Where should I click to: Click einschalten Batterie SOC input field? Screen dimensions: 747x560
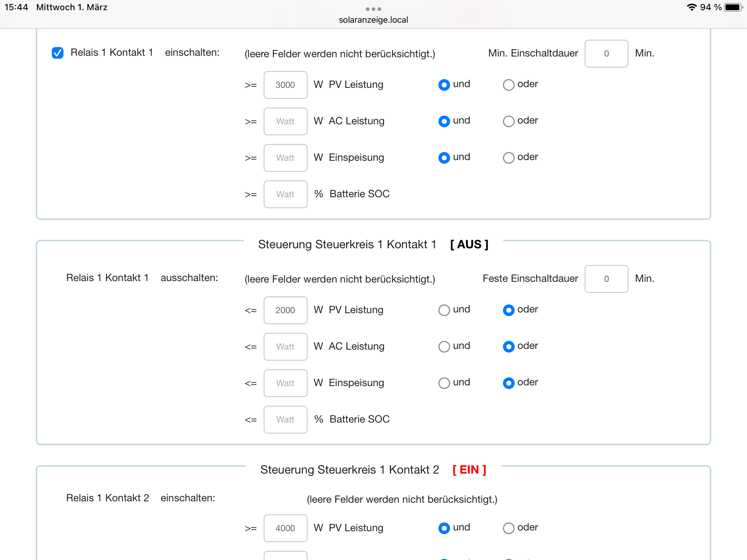point(285,194)
